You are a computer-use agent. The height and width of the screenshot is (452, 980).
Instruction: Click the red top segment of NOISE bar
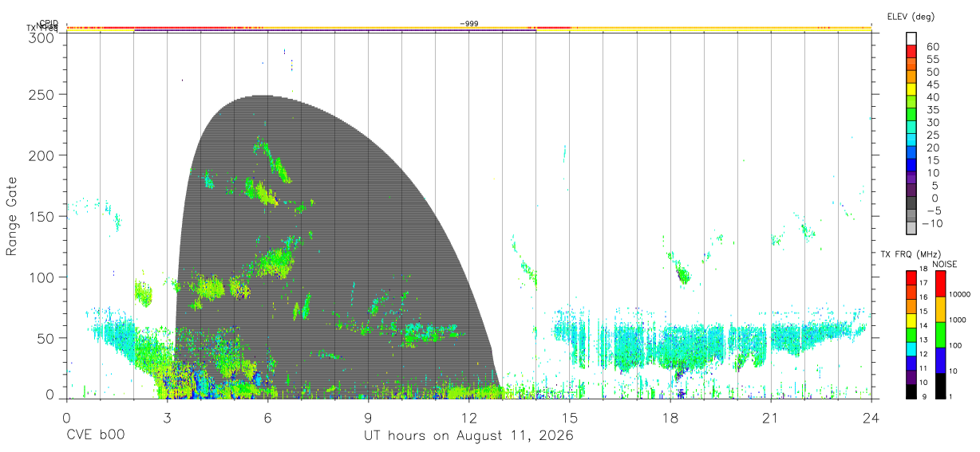(941, 284)
